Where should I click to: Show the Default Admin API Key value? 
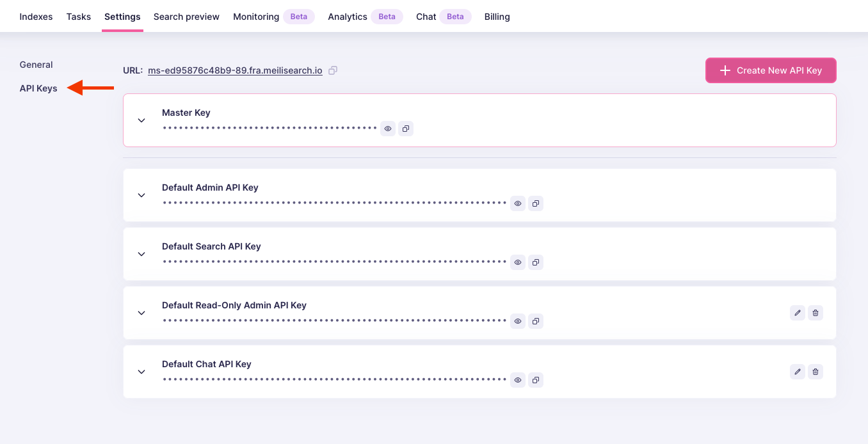[x=518, y=203]
